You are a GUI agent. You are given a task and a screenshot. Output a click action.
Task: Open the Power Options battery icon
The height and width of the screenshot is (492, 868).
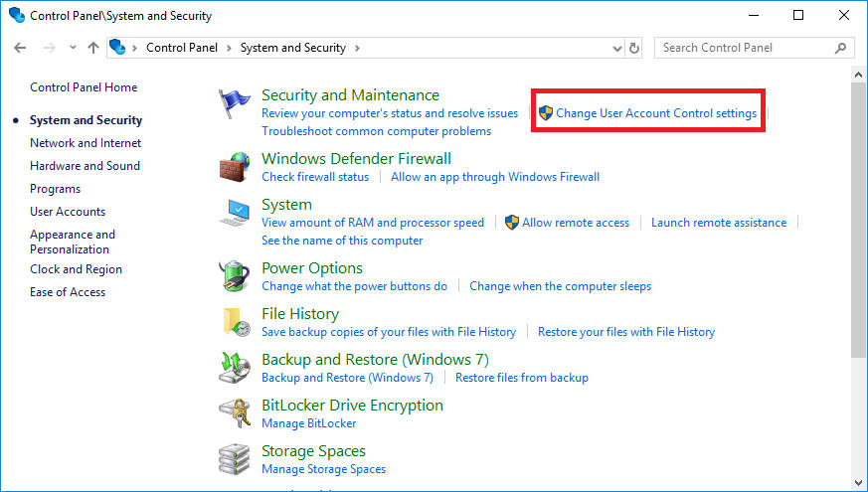pyautogui.click(x=235, y=276)
